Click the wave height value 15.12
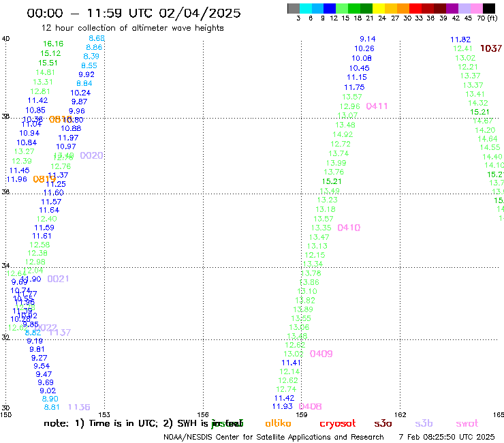Viewport: 504px width, 443px height. coord(50,53)
